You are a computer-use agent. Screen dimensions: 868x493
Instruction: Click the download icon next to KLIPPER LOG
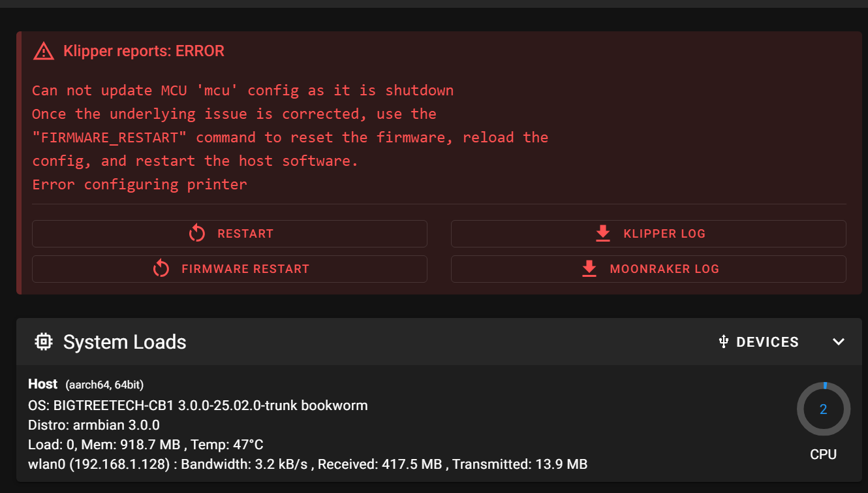(x=603, y=234)
